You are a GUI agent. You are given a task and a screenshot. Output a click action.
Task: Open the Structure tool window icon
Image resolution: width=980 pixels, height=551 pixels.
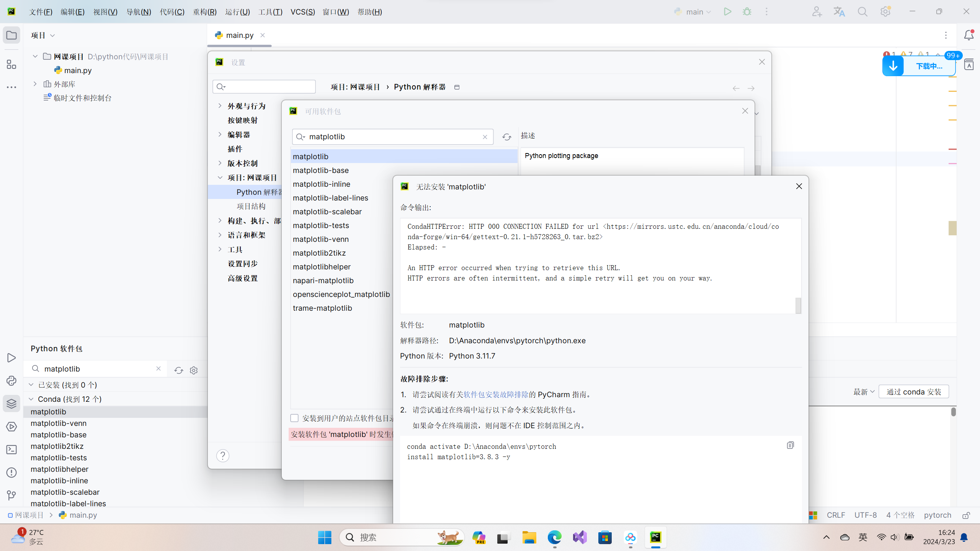(x=11, y=64)
